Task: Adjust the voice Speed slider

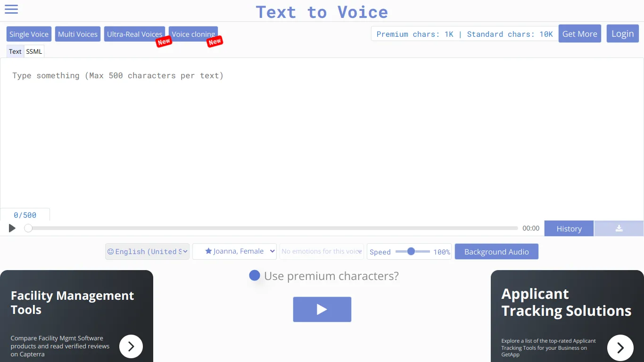Action: pyautogui.click(x=411, y=251)
